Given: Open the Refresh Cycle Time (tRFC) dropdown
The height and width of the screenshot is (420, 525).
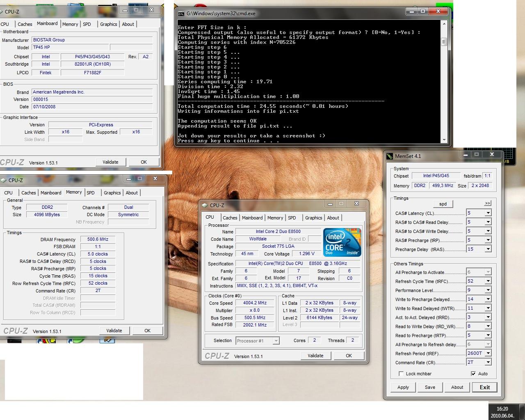Looking at the screenshot, I should pyautogui.click(x=488, y=281).
